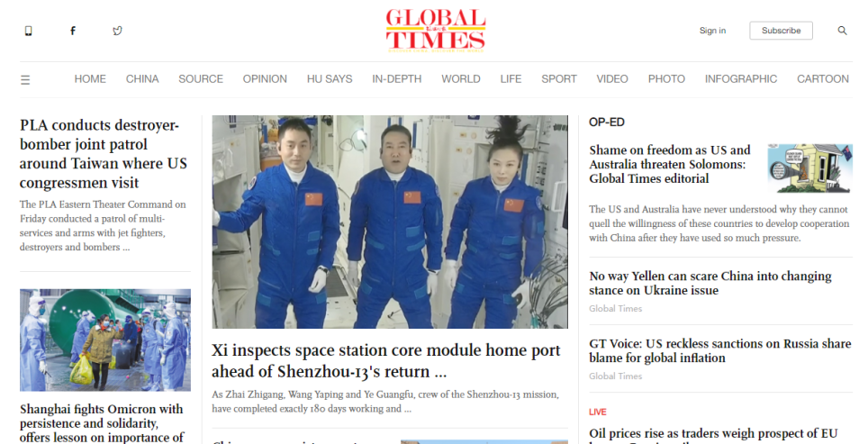Image resolution: width=868 pixels, height=444 pixels.
Task: Click the Solomons editorial cartoon thumbnail
Action: click(x=809, y=168)
